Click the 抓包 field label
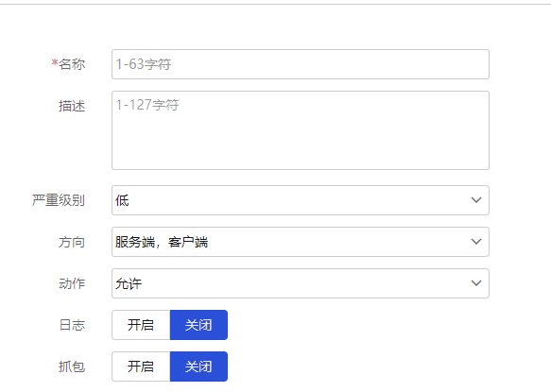 [x=72, y=366]
